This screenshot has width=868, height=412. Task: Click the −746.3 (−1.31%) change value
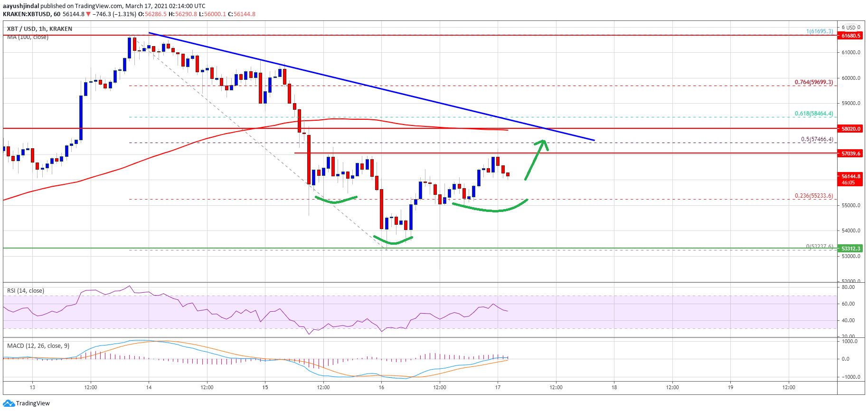114,14
